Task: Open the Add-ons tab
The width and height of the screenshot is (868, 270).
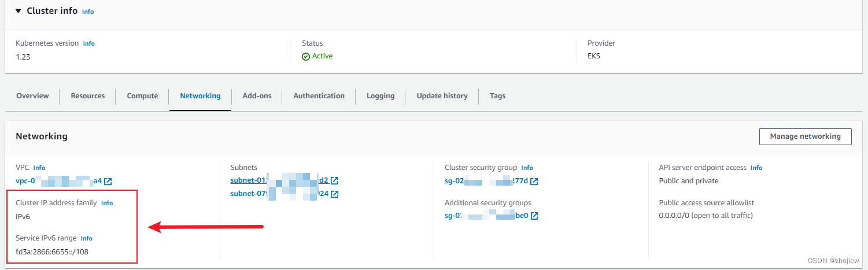Action: pos(257,96)
